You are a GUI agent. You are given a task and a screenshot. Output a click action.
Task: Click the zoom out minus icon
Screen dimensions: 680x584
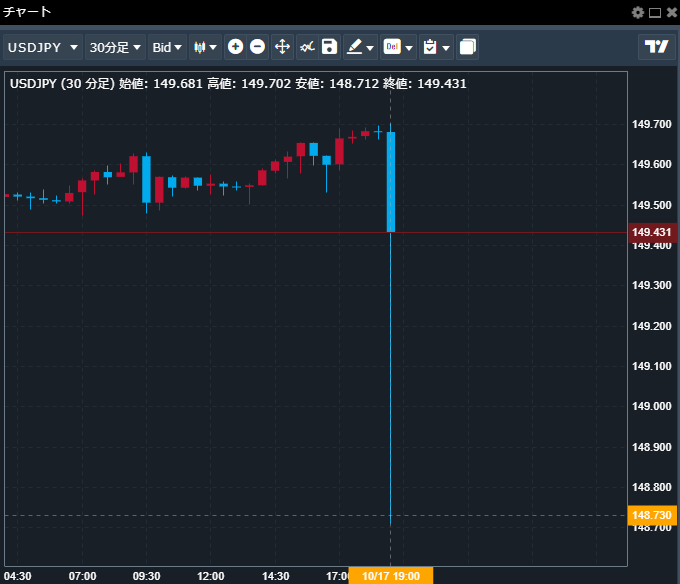[258, 47]
